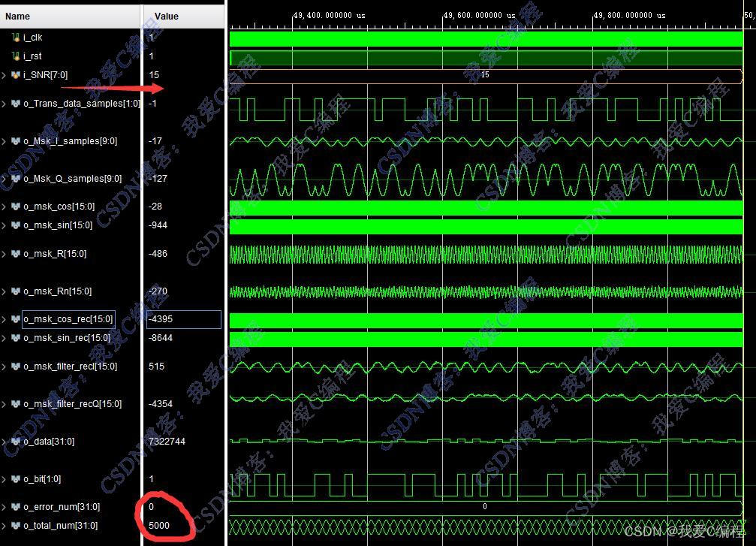The image size is (756, 546).
Task: Click the o_msk_cos[15:0] bus icon
Action: pos(16,207)
